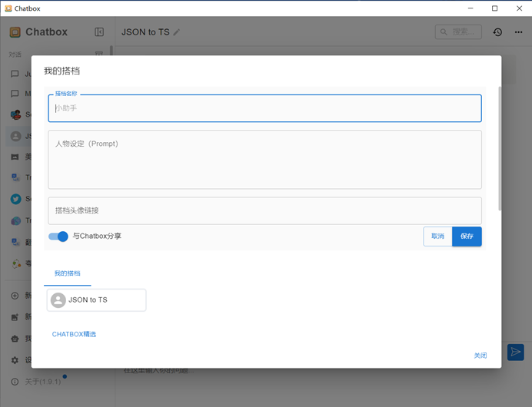Click the JSON to TS avatar icon

point(58,300)
